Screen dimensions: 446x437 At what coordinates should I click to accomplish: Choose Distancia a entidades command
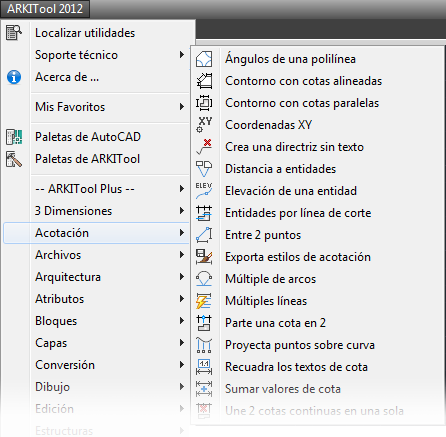click(281, 169)
